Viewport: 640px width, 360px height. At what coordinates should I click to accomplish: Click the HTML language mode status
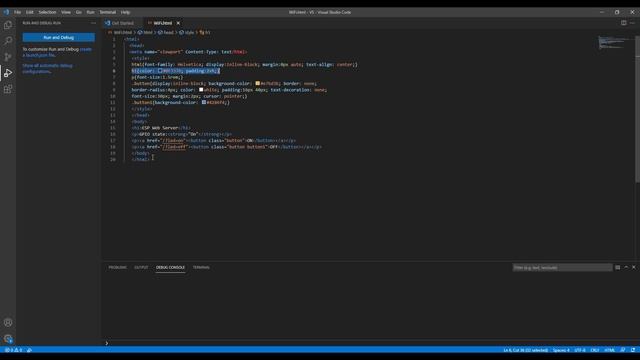(609, 350)
